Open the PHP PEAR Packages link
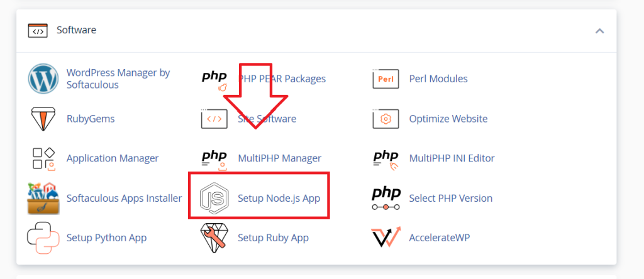 pyautogui.click(x=282, y=79)
